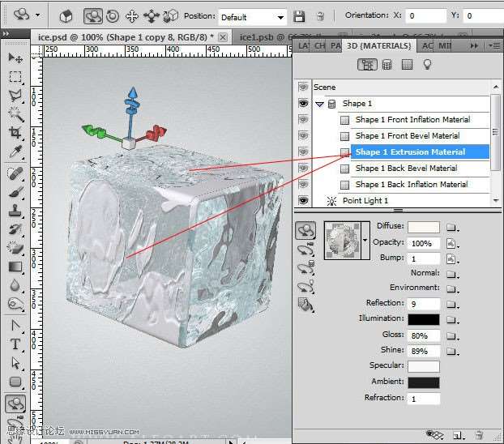Screen dimensions: 504x444
Task: Open the material preset picker arrow
Action: 365,240
